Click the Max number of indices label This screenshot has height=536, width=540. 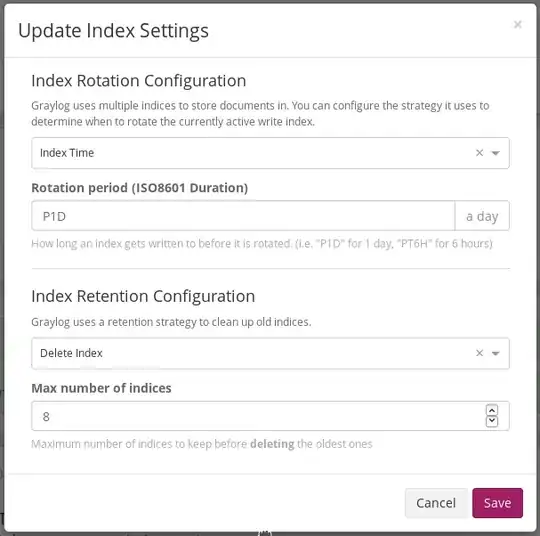[101, 388]
